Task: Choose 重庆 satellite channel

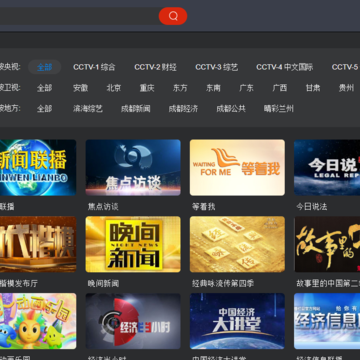Action: (147, 88)
